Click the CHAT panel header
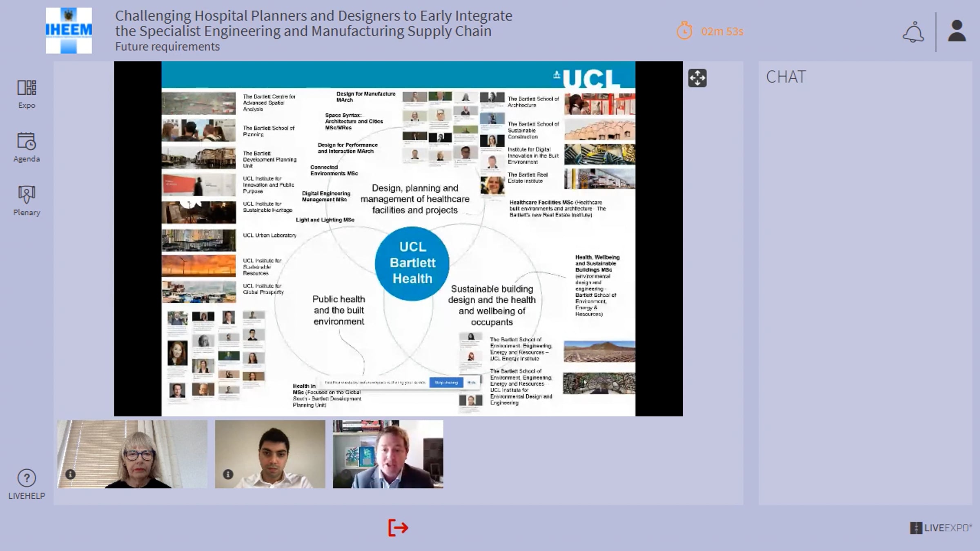Screen dimensions: 980x551 tap(786, 77)
